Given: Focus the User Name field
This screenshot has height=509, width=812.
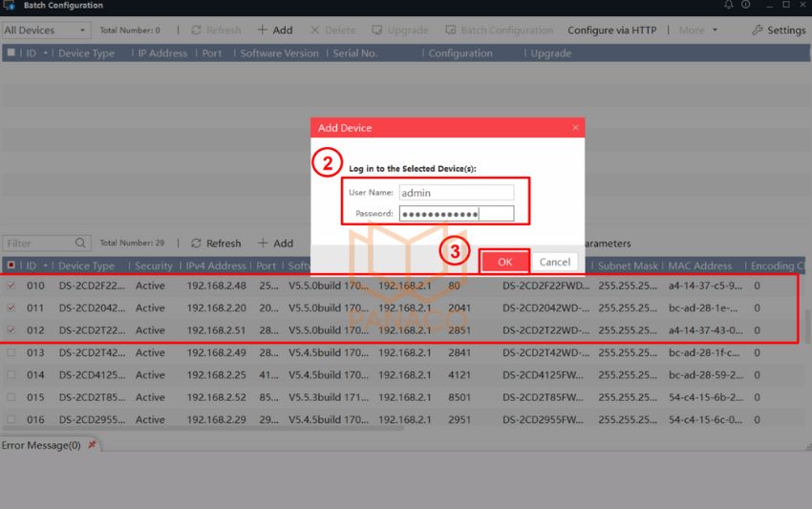Looking at the screenshot, I should [x=457, y=193].
